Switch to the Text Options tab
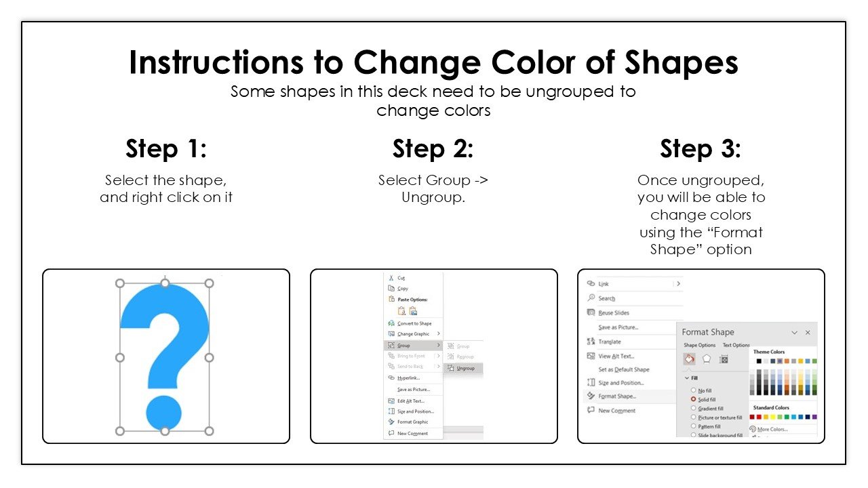 click(736, 345)
